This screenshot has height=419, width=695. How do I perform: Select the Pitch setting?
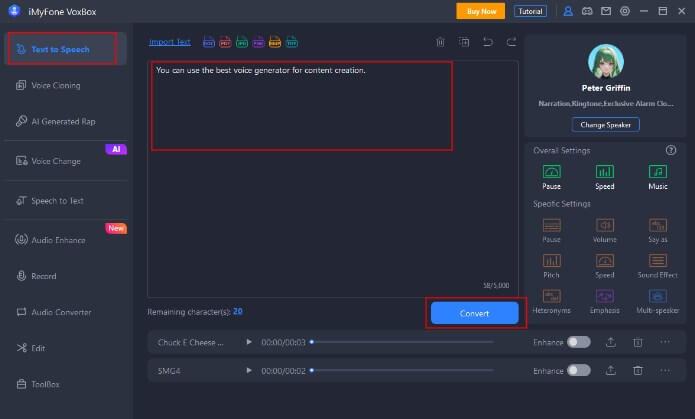point(551,266)
